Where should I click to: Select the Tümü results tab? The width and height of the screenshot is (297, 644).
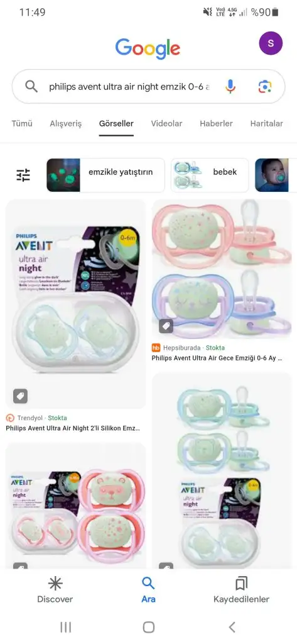pos(22,124)
